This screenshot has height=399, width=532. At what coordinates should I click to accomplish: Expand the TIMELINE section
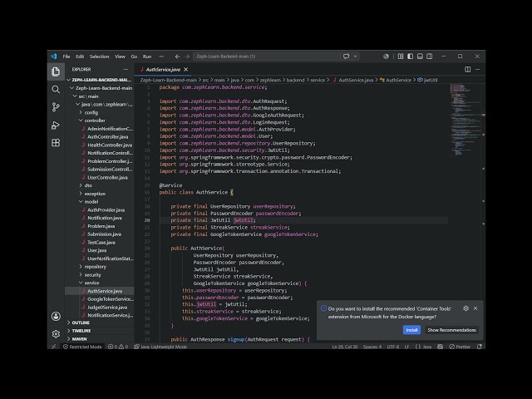pos(100,331)
